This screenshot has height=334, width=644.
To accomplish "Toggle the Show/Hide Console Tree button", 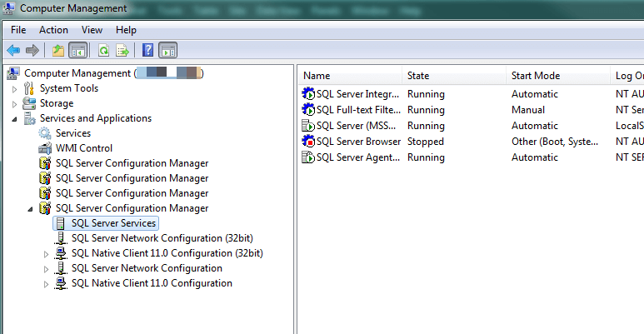I will click(x=78, y=51).
